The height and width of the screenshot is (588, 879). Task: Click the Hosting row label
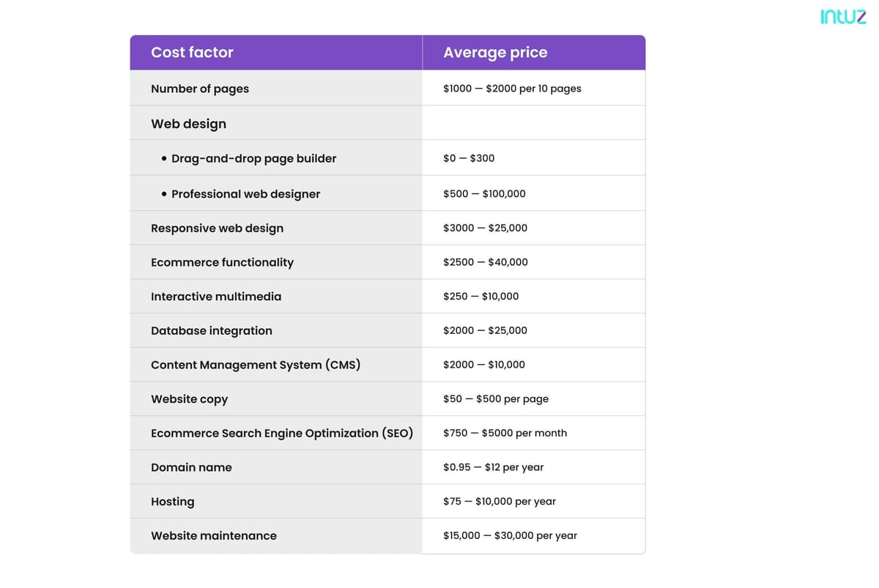click(x=173, y=502)
